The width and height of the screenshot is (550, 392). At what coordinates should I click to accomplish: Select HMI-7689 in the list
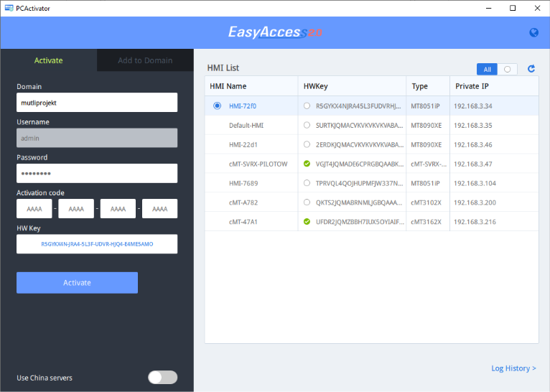(243, 183)
